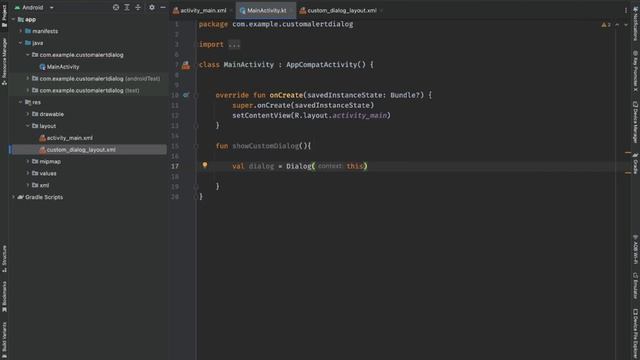The image size is (640, 360).
Task: Hide the Project panel with minus icon
Action: click(x=162, y=7)
